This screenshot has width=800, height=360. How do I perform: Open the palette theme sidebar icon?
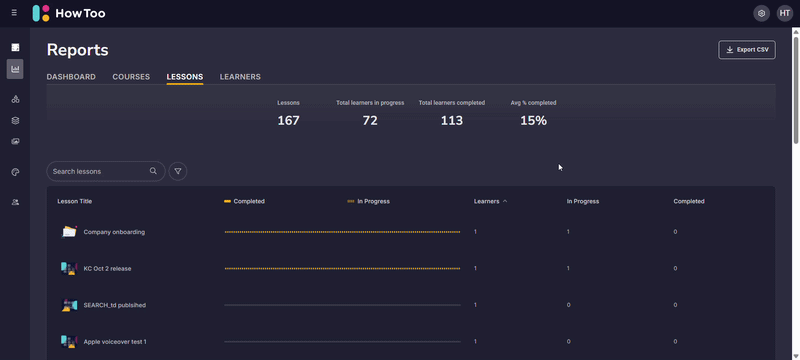point(15,172)
